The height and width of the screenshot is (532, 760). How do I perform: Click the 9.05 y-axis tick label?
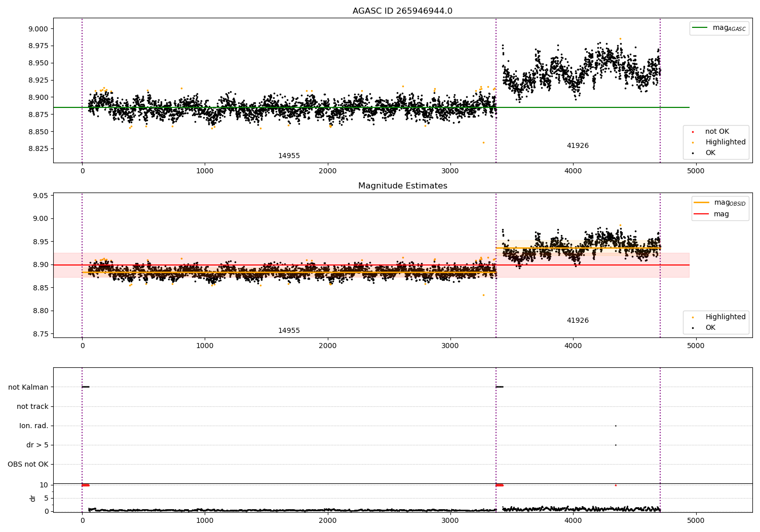pos(40,196)
